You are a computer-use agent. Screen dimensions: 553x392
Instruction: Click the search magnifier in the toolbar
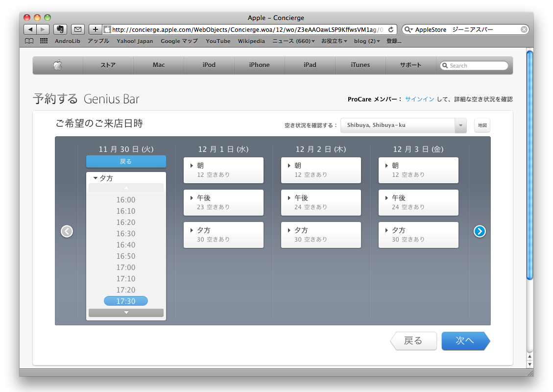pyautogui.click(x=409, y=29)
